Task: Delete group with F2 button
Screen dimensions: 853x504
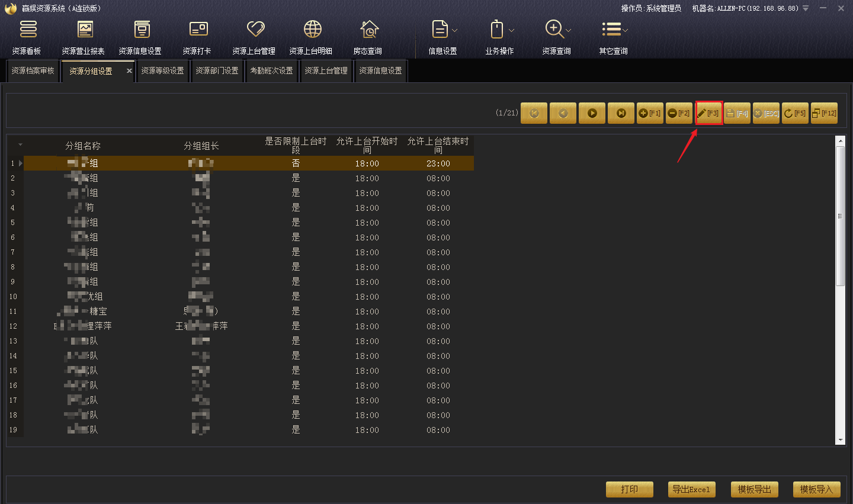Action: point(679,113)
